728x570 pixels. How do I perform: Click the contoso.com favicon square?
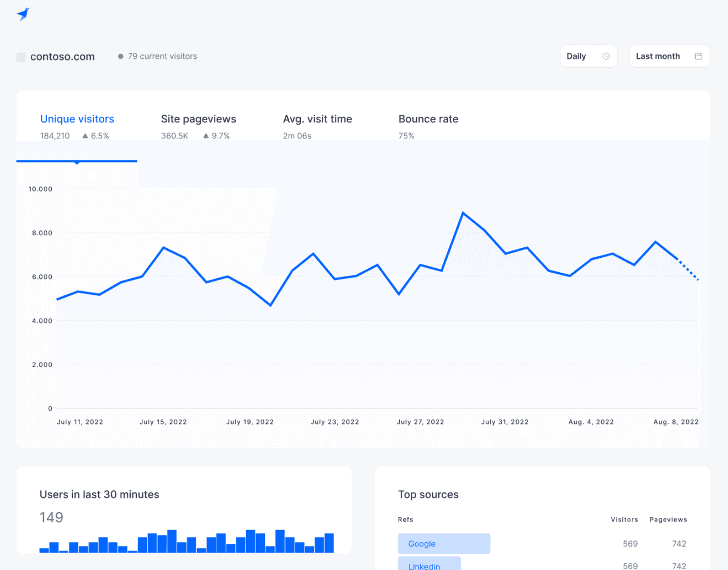[21, 57]
